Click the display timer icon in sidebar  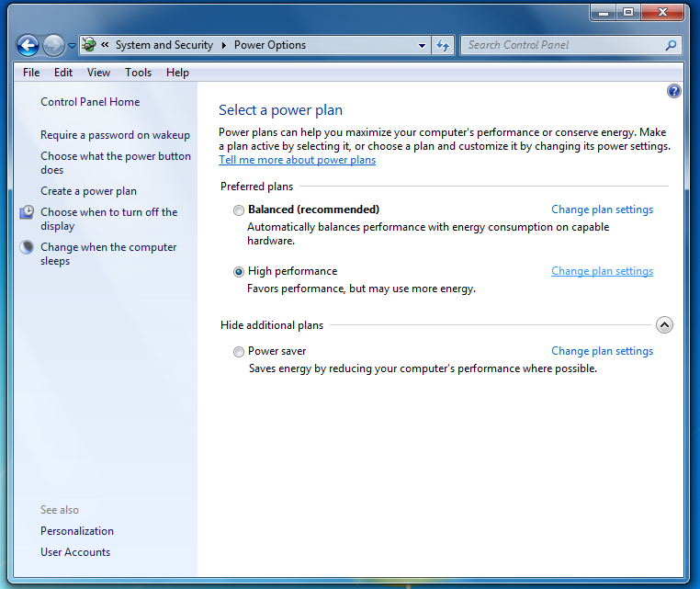click(27, 212)
